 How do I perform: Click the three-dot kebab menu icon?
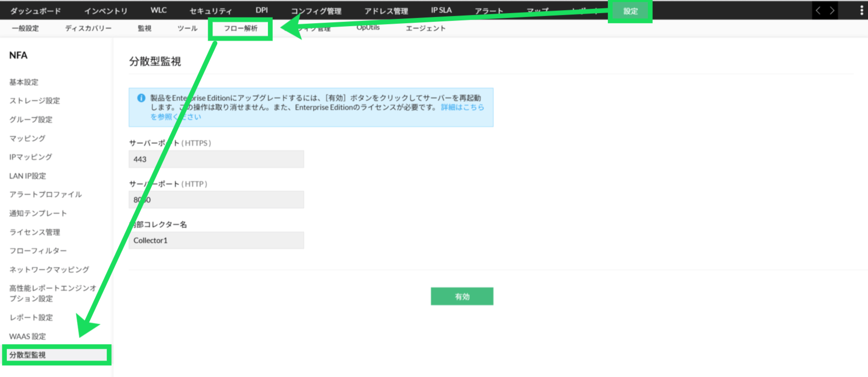click(x=862, y=11)
